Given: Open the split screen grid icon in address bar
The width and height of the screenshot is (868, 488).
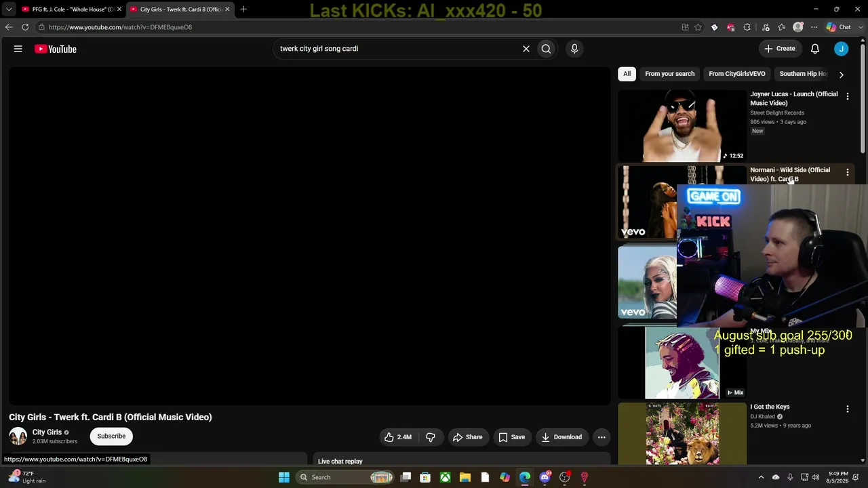Looking at the screenshot, I should tap(685, 27).
